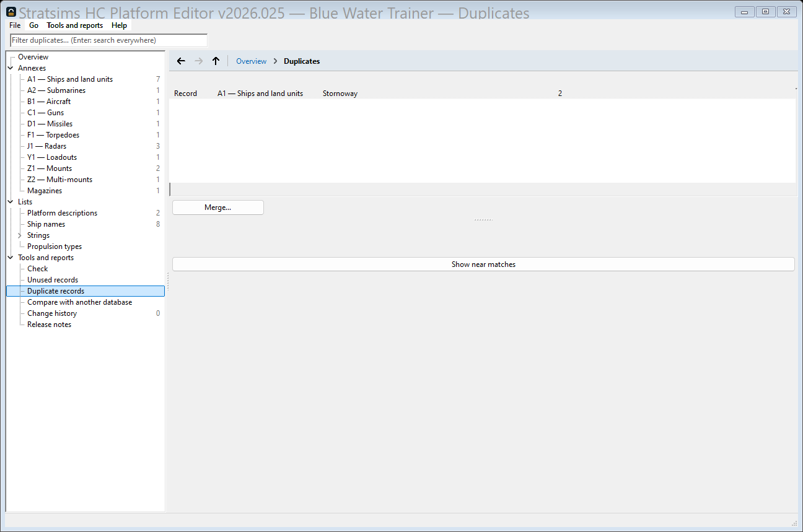
Task: Click the app icon in title bar
Action: click(11, 12)
